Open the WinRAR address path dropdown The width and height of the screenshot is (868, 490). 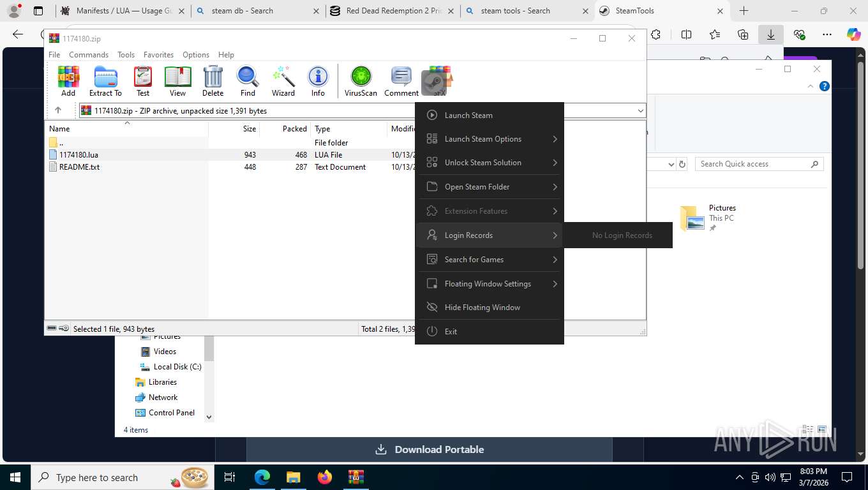tap(640, 111)
